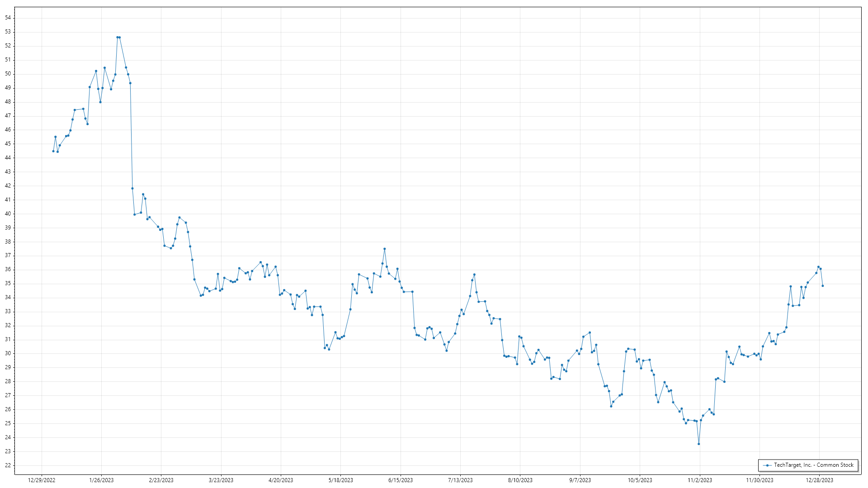Click the final data point of the series
Screen dimensions: 868x488
[823, 286]
